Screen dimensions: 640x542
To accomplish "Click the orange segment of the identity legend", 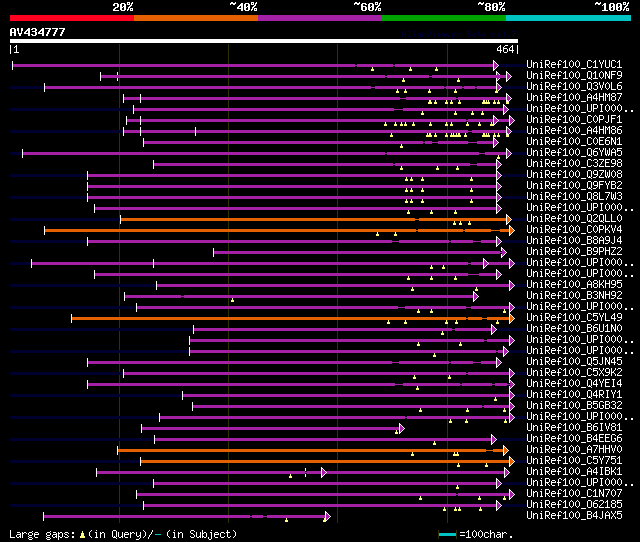I will 196,18.
